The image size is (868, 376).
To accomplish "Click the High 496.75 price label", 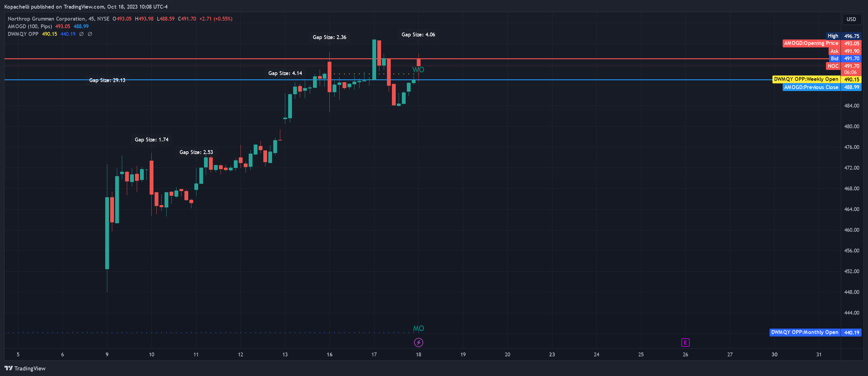I will point(844,36).
